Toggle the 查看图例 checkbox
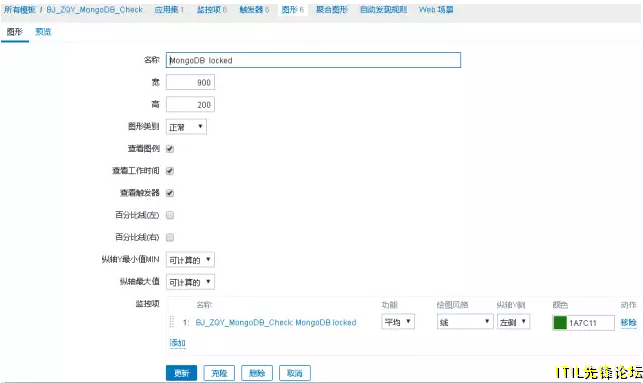Viewport: 643px width, 383px height. (170, 149)
